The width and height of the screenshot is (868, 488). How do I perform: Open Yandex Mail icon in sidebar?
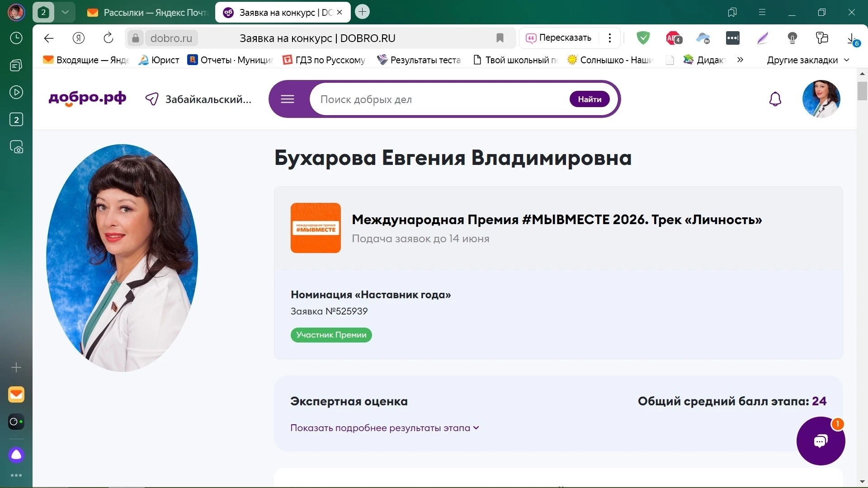[16, 394]
